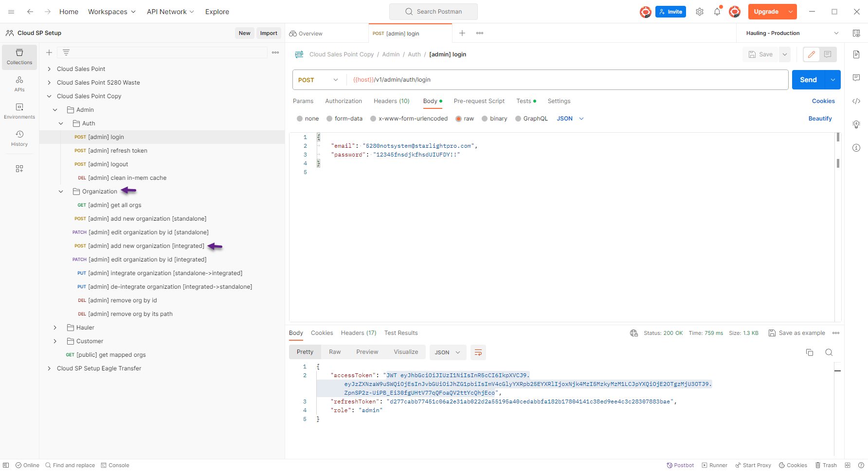868x471 pixels.
Task: Open the [admin] get all orgs request
Action: point(115,205)
